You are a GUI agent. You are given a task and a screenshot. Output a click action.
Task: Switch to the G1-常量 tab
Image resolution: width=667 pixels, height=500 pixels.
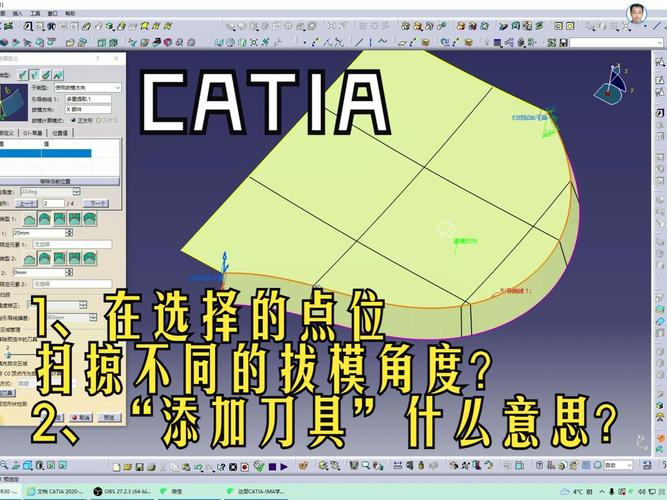[x=33, y=133]
